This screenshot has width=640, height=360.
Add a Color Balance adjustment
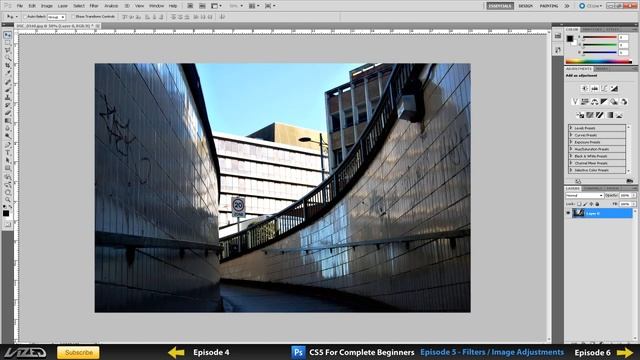[x=595, y=101]
